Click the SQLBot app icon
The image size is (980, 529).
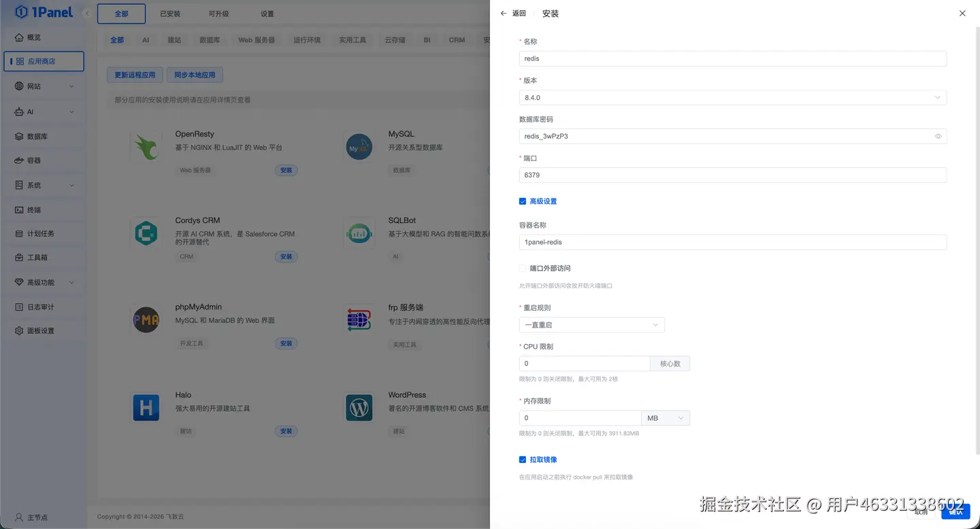[x=359, y=233]
